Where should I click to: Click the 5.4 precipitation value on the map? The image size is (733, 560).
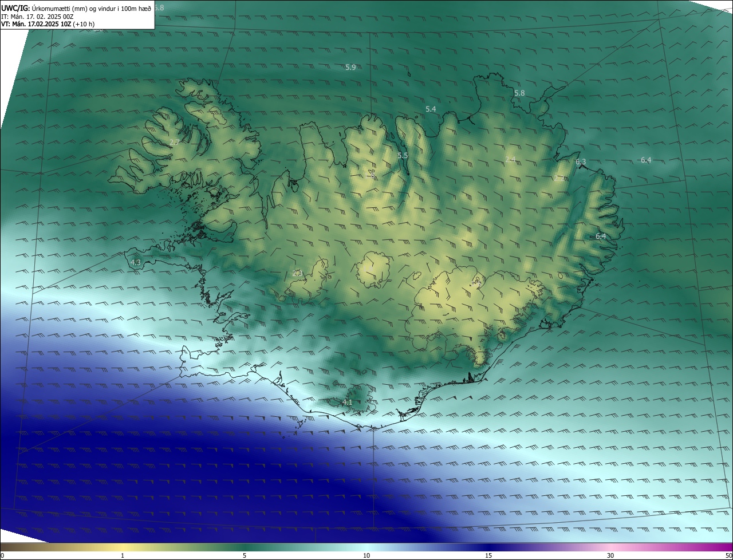[431, 109]
